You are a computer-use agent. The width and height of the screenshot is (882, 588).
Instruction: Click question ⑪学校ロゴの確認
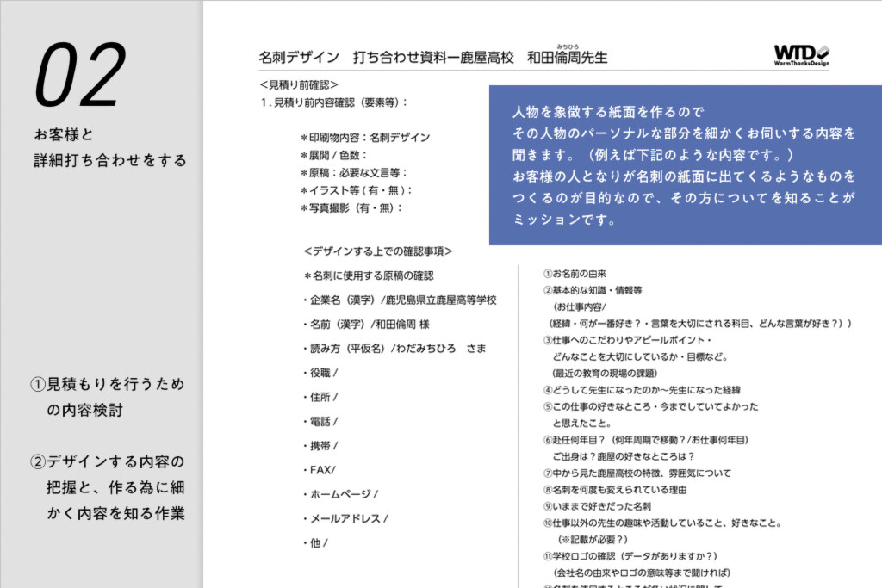(630, 556)
